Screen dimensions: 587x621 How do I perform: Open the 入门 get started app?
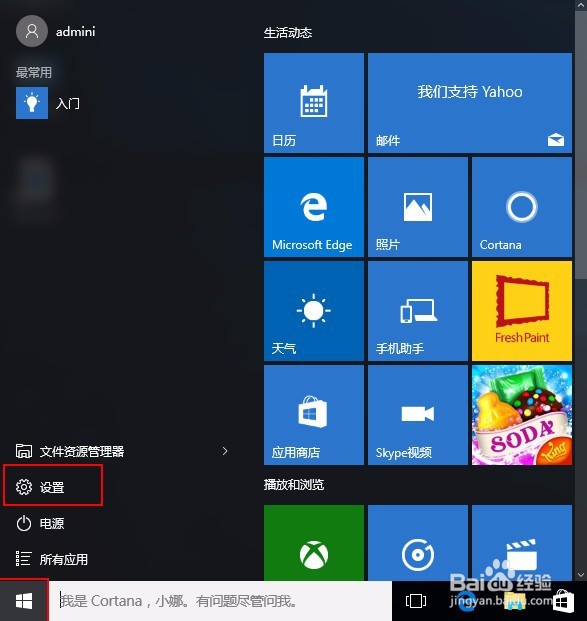(x=48, y=103)
